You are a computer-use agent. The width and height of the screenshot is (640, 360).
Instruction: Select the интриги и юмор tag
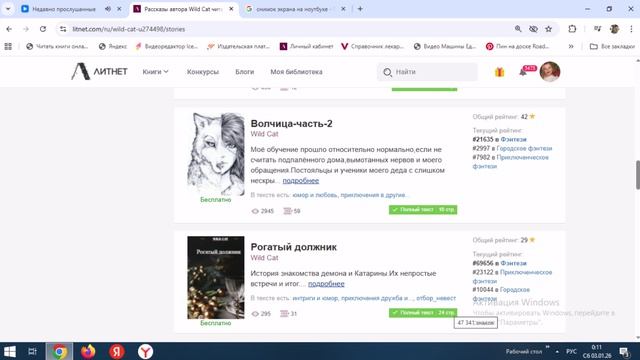tap(315, 298)
